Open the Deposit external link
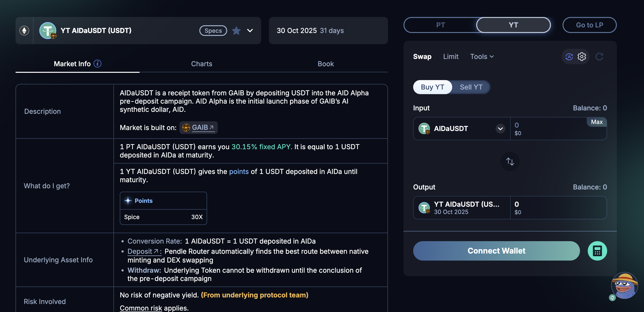Viewport: 644px width, 312px height. [145, 251]
